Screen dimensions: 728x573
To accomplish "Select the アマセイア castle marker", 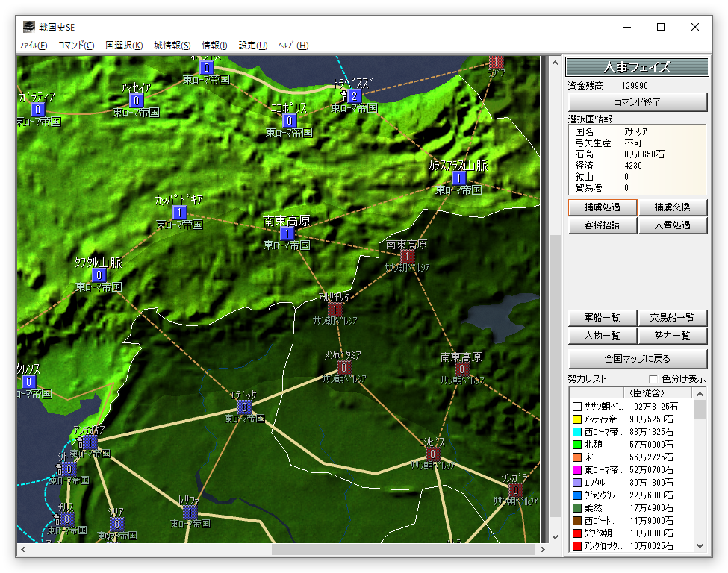I will tap(136, 101).
